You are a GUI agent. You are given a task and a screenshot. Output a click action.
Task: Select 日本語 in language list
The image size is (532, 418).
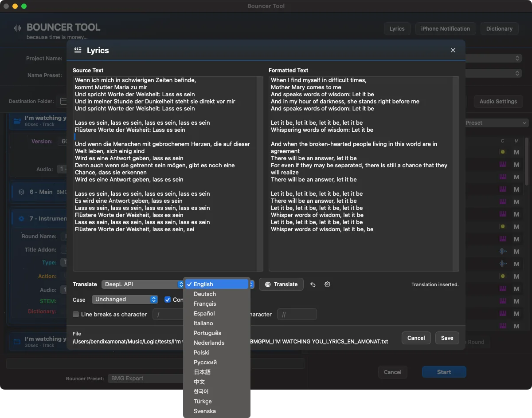217,372
